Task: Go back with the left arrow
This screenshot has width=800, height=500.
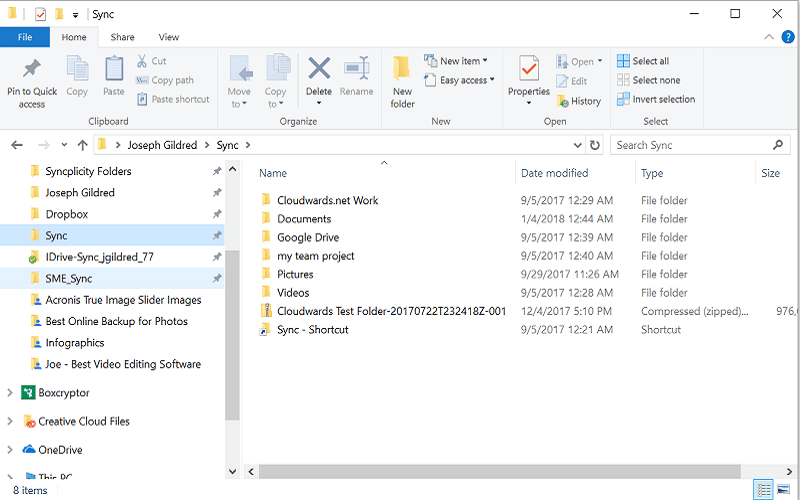Action: [x=17, y=145]
